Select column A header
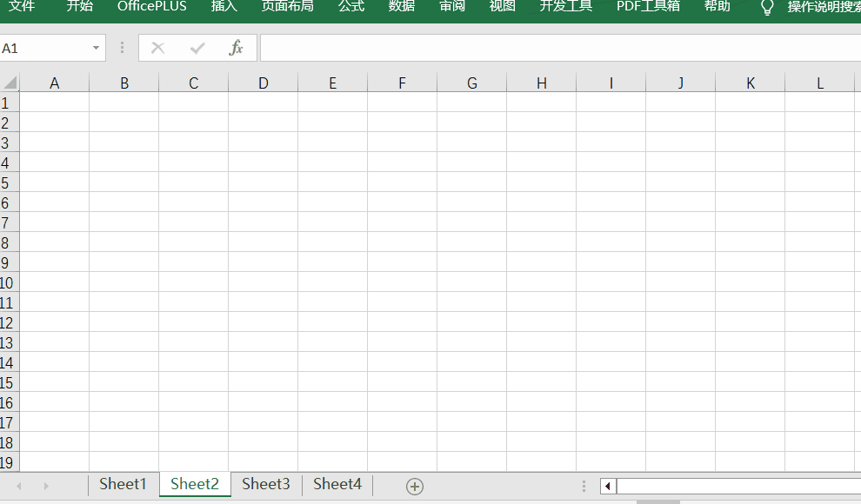 [55, 83]
